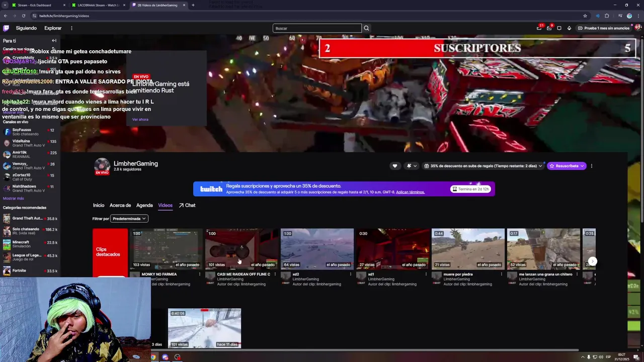
Task: Open the Agenda channel tab
Action: click(x=144, y=205)
